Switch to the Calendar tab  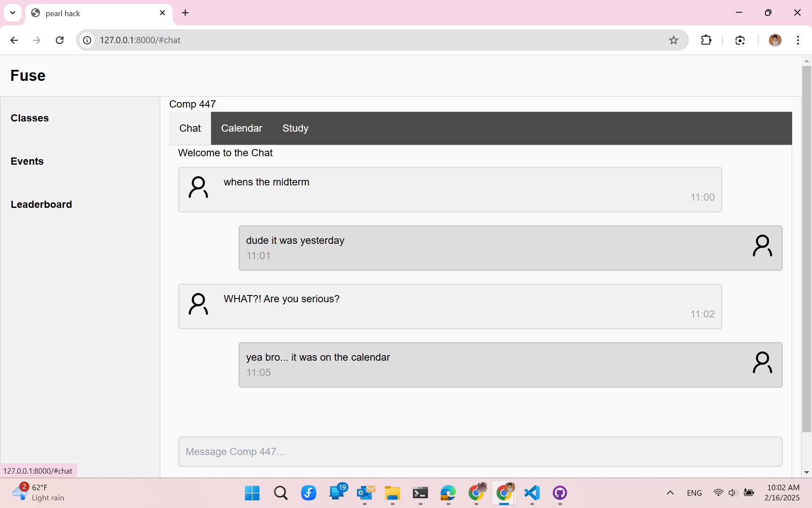241,128
